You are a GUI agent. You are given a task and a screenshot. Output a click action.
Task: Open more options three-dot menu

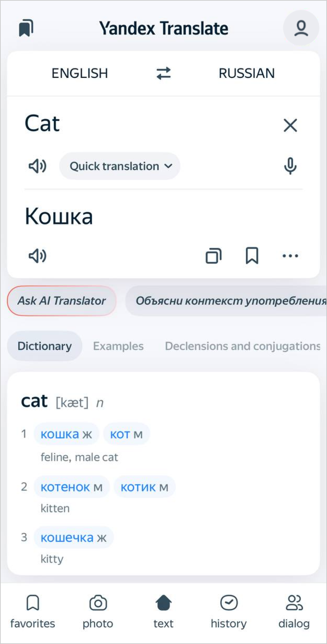[x=290, y=256]
